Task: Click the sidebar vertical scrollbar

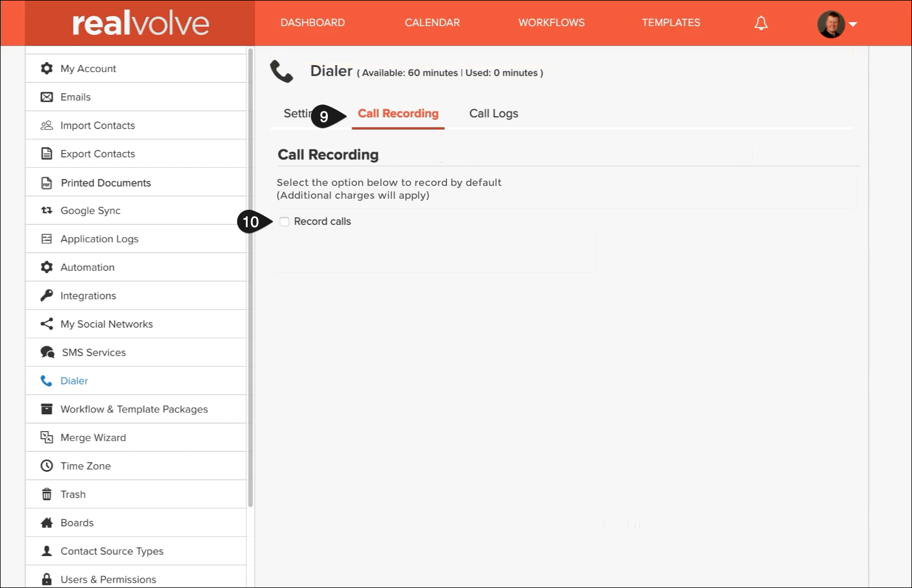Action: pos(251,279)
